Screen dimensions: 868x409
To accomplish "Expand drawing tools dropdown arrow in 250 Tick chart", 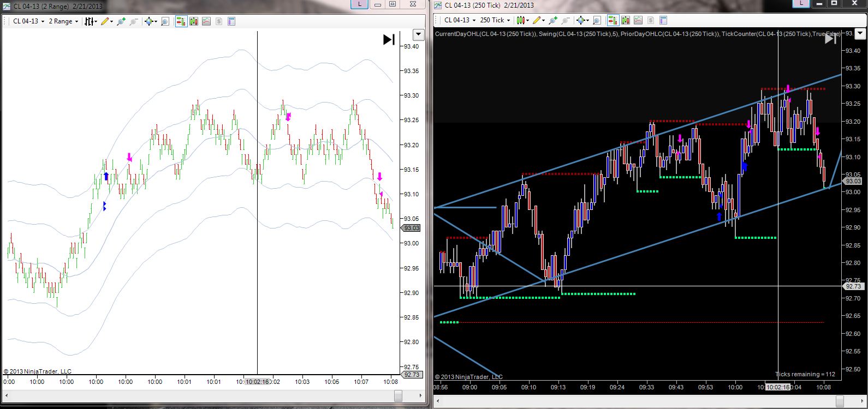I will (x=544, y=21).
